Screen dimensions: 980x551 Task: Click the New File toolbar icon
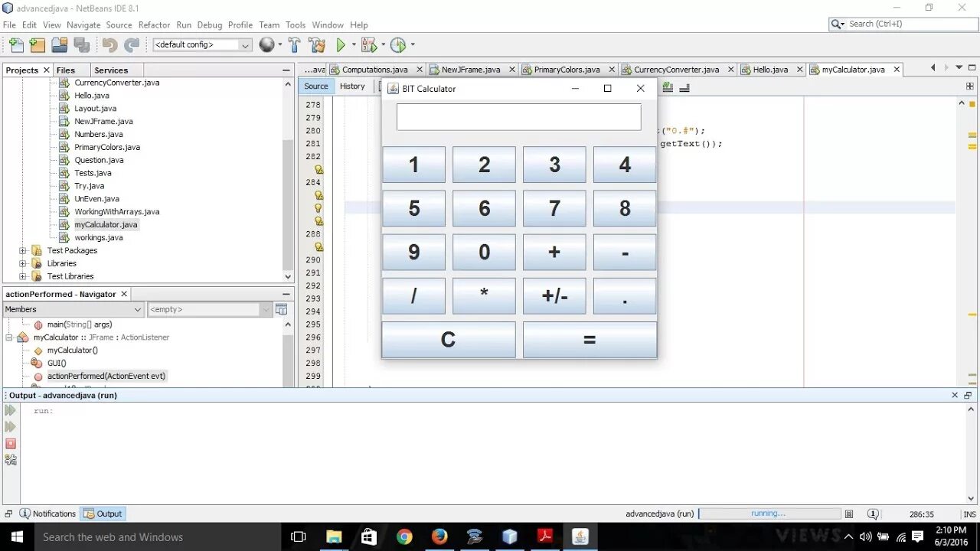click(16, 45)
